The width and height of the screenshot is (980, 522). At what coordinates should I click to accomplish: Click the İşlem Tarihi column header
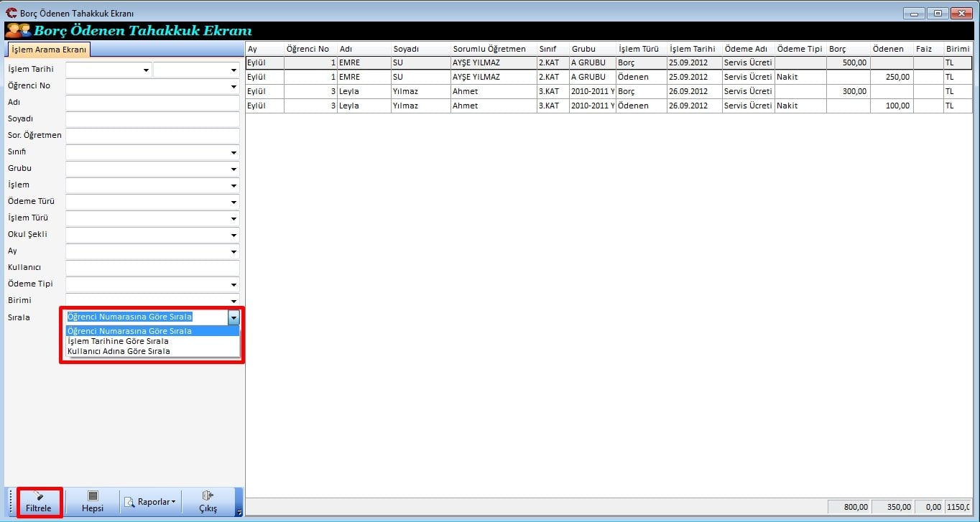693,49
